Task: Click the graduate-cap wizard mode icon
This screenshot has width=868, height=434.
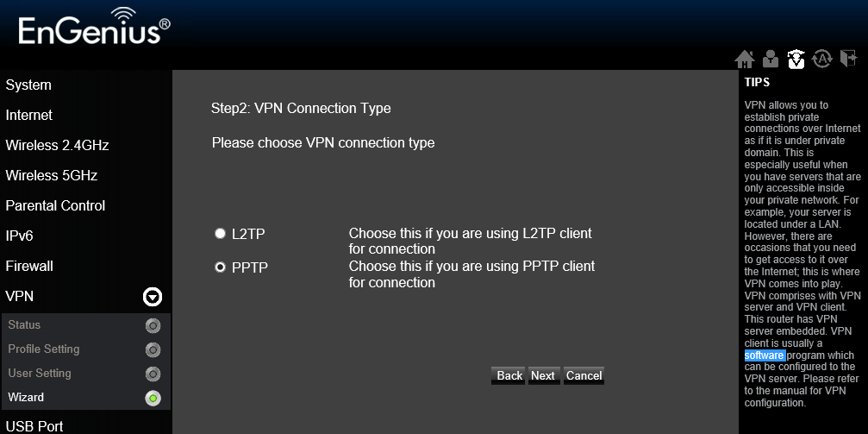Action: click(x=796, y=58)
